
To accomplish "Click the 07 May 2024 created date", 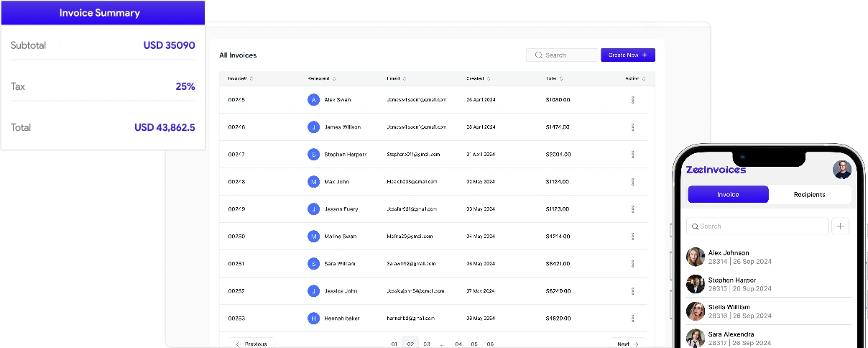I will (480, 291).
